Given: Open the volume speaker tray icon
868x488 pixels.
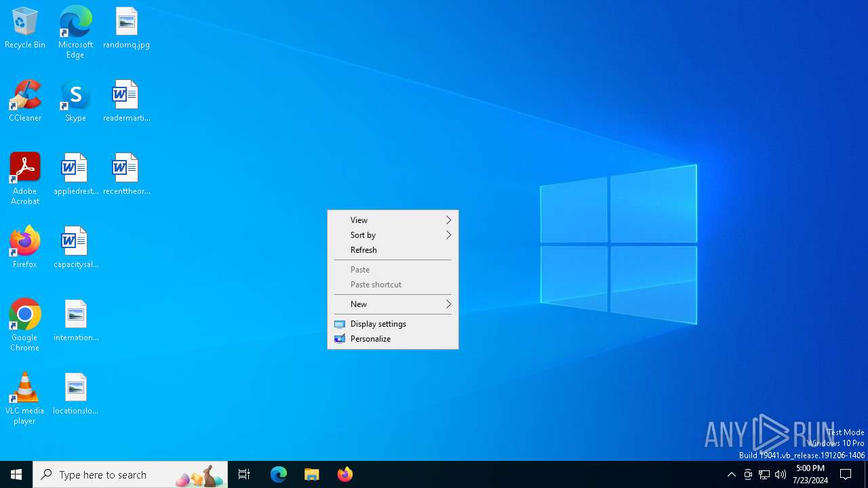Looking at the screenshot, I should [x=781, y=474].
